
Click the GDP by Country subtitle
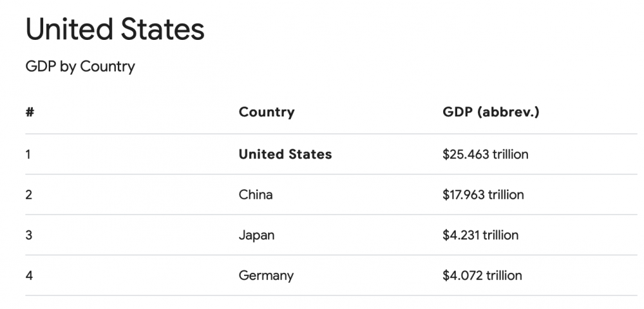point(80,67)
